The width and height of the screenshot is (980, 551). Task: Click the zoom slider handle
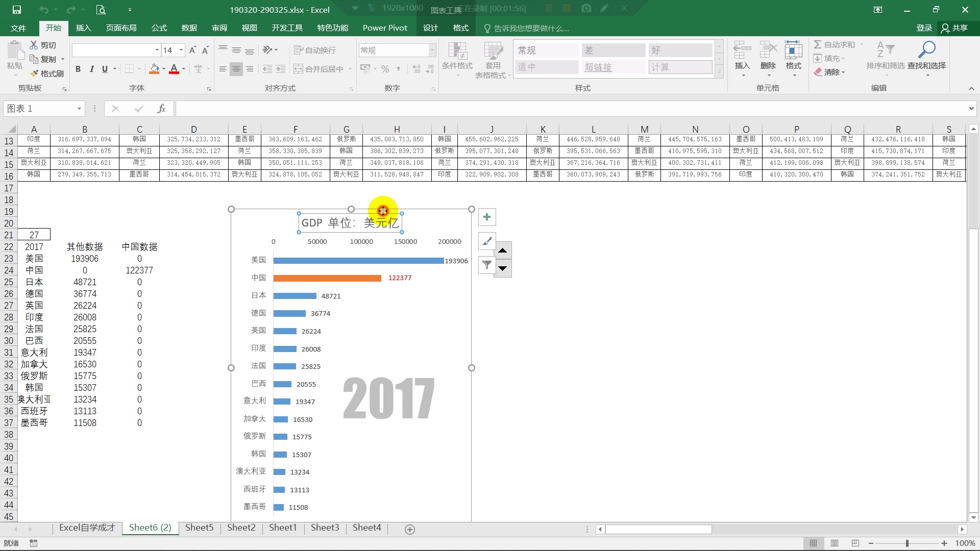(x=907, y=543)
